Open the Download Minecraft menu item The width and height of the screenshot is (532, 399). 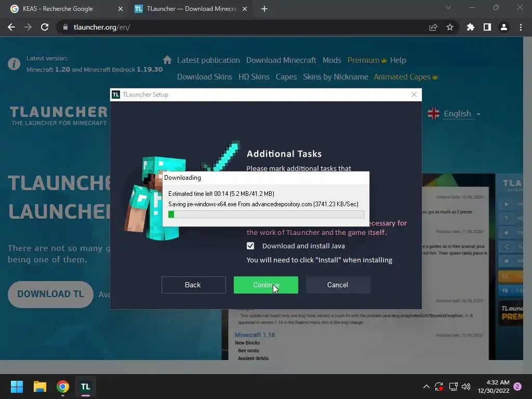(281, 60)
